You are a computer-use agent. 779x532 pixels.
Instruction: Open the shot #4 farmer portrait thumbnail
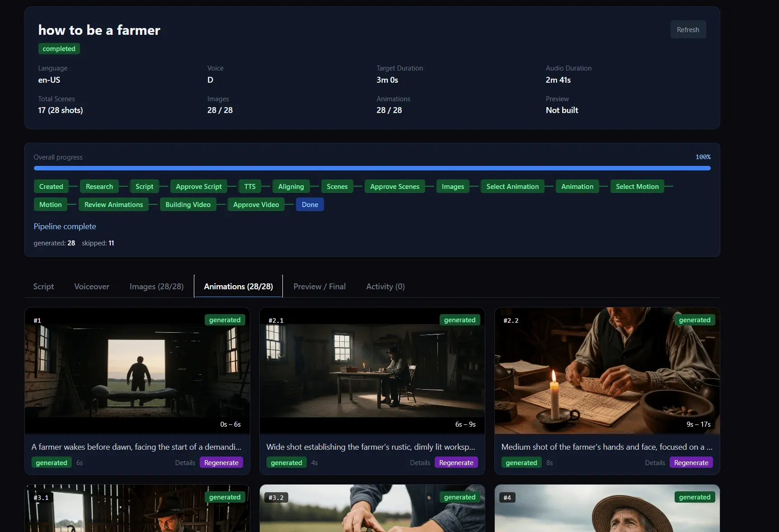click(x=607, y=508)
